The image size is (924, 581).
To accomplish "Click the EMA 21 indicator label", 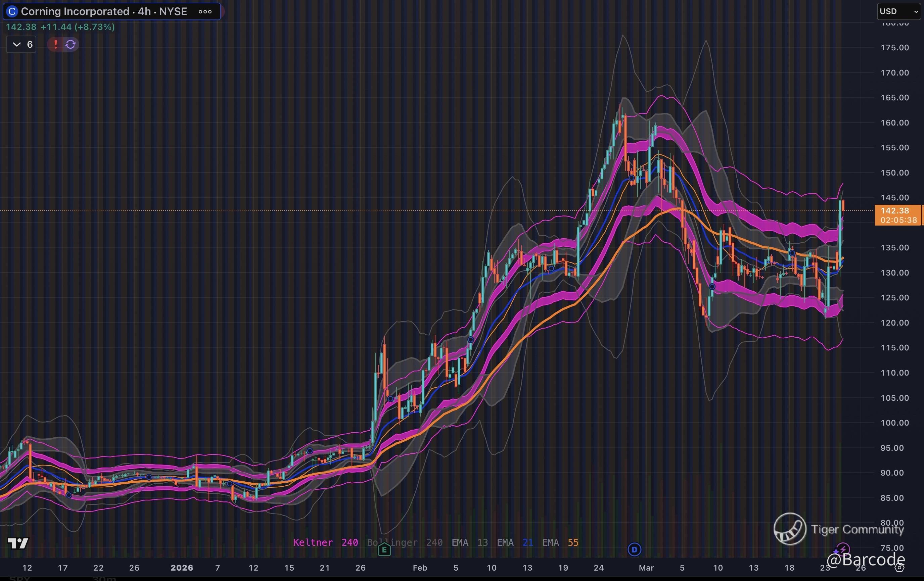I will pyautogui.click(x=515, y=542).
